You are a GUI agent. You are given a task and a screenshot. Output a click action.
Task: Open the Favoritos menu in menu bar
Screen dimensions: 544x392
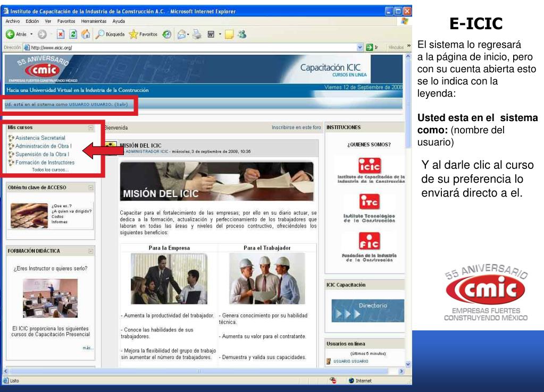pos(66,21)
